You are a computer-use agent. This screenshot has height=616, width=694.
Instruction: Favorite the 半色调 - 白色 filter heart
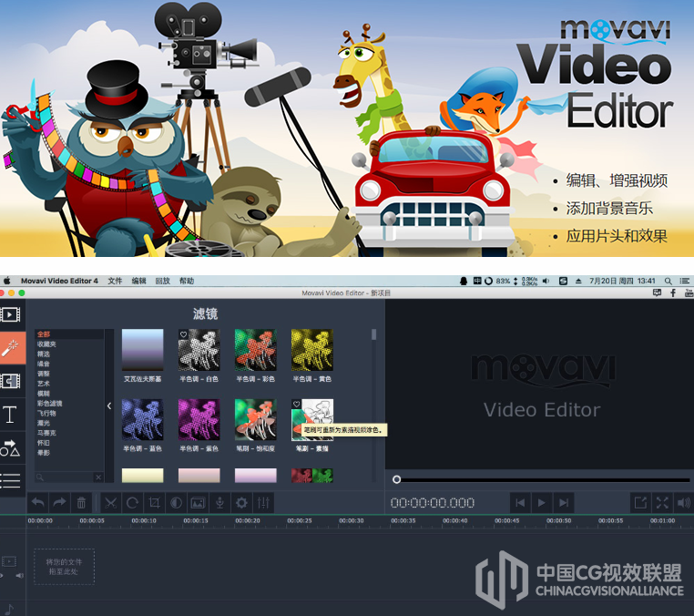pyautogui.click(x=183, y=334)
